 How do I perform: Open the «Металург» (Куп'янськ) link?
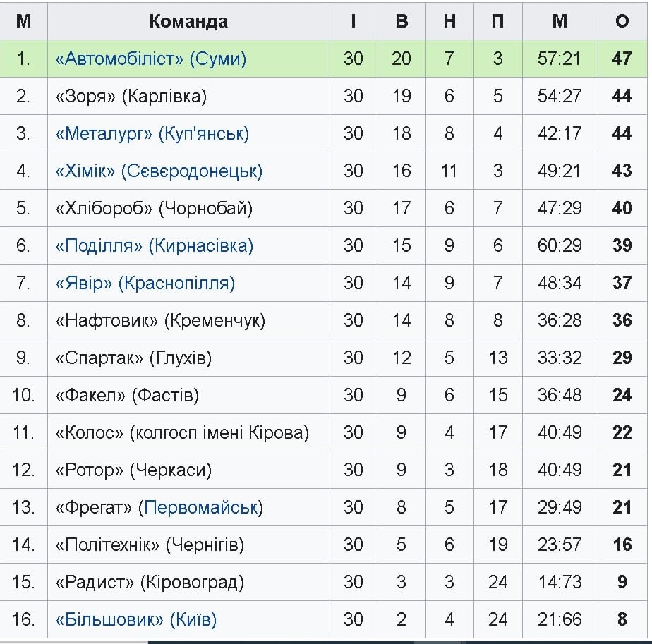coord(152,133)
